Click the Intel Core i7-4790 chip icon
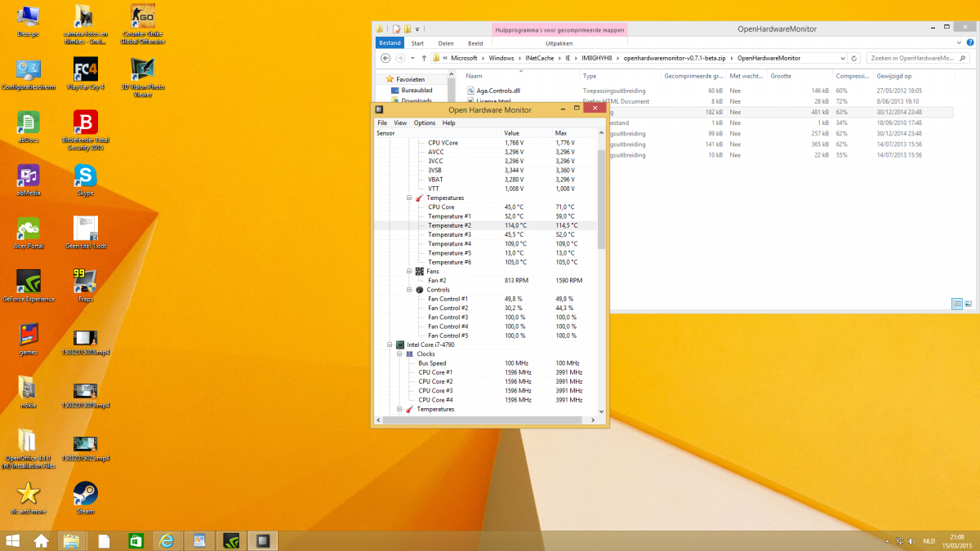Image resolution: width=980 pixels, height=551 pixels. pyautogui.click(x=399, y=344)
